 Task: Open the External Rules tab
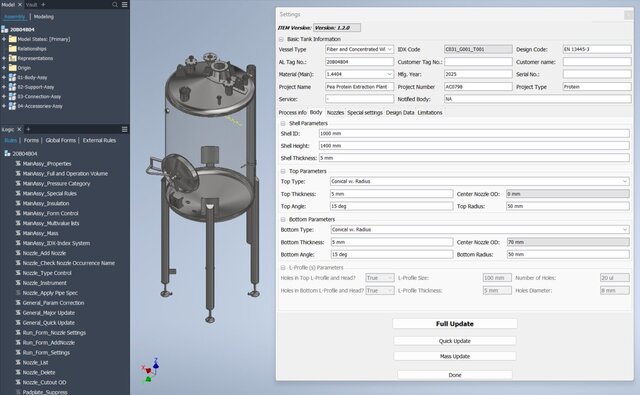point(99,140)
